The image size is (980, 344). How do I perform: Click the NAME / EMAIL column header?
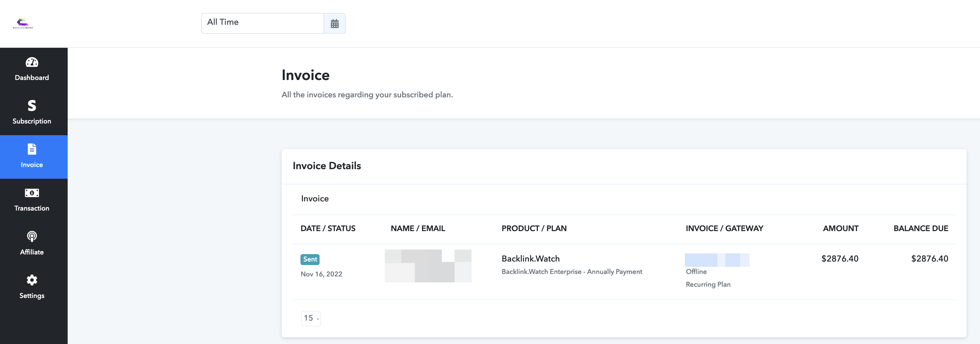(418, 228)
